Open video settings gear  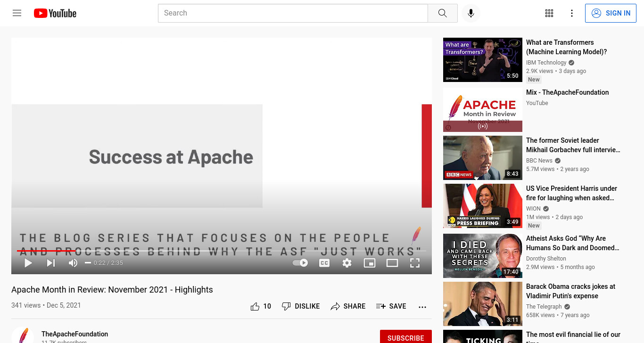[347, 263]
